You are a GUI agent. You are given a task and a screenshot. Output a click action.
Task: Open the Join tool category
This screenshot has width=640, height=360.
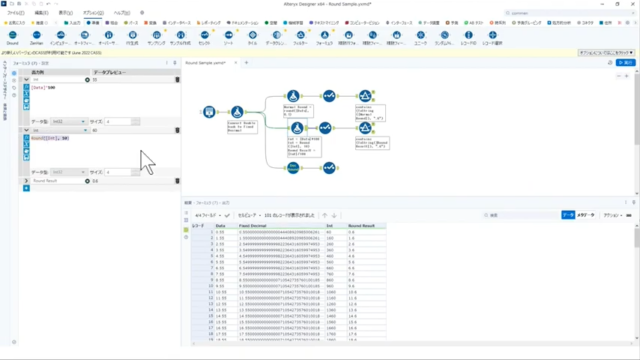111,23
